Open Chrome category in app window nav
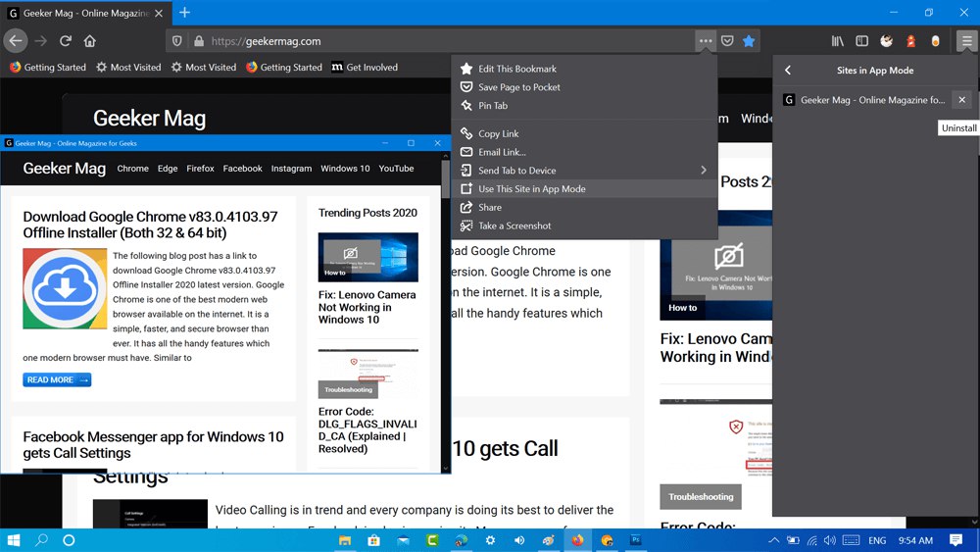This screenshot has height=552, width=980. point(132,169)
